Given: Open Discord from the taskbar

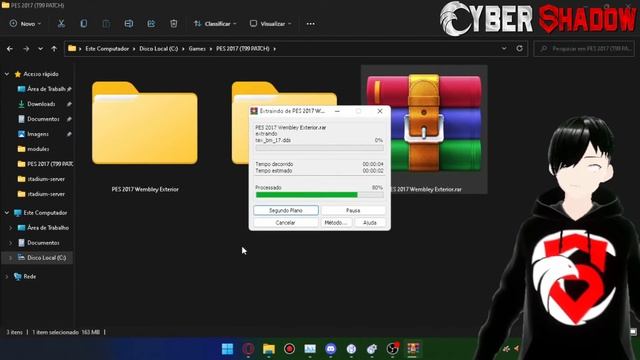Looking at the screenshot, I should point(331,349).
